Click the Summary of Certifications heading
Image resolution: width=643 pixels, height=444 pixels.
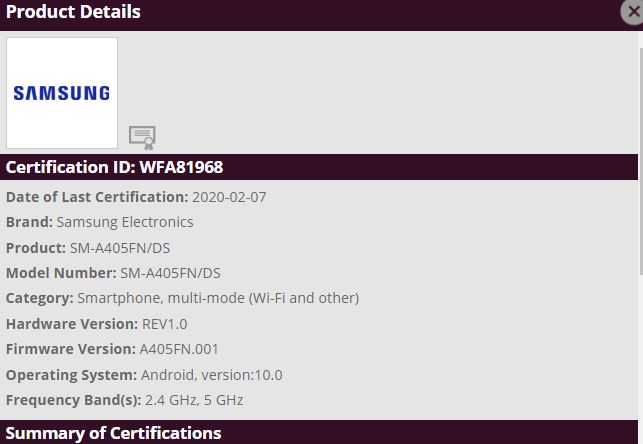pos(113,433)
